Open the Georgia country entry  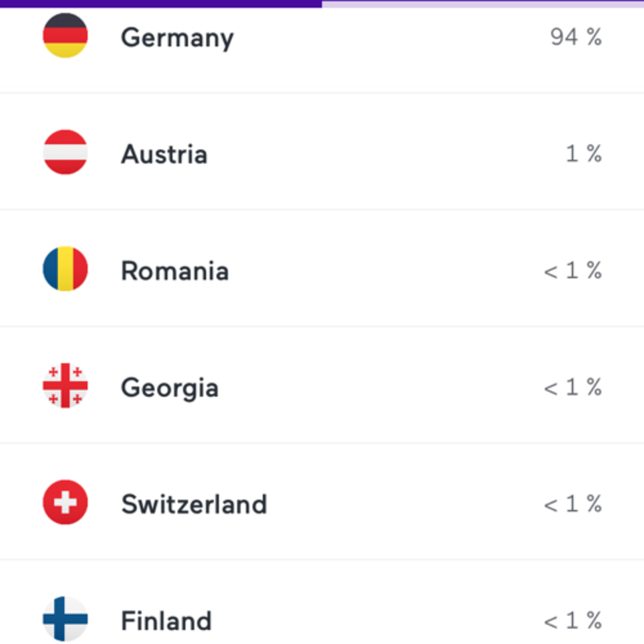[x=170, y=387]
